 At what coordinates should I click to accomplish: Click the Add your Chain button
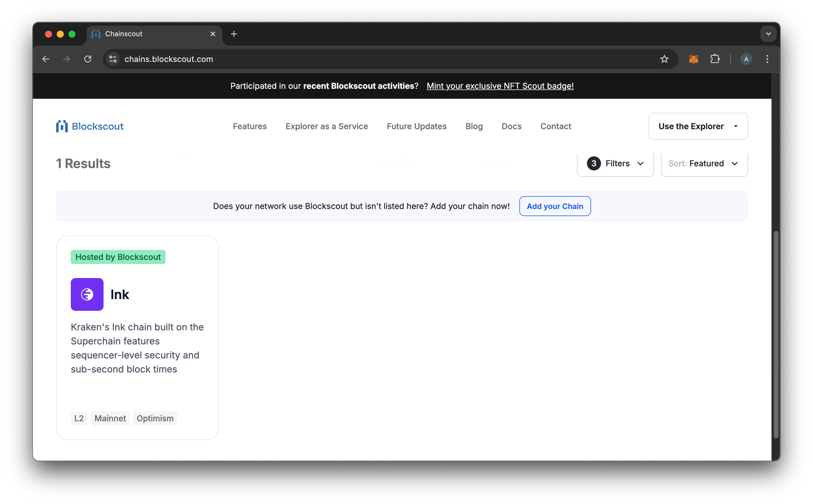pos(555,206)
